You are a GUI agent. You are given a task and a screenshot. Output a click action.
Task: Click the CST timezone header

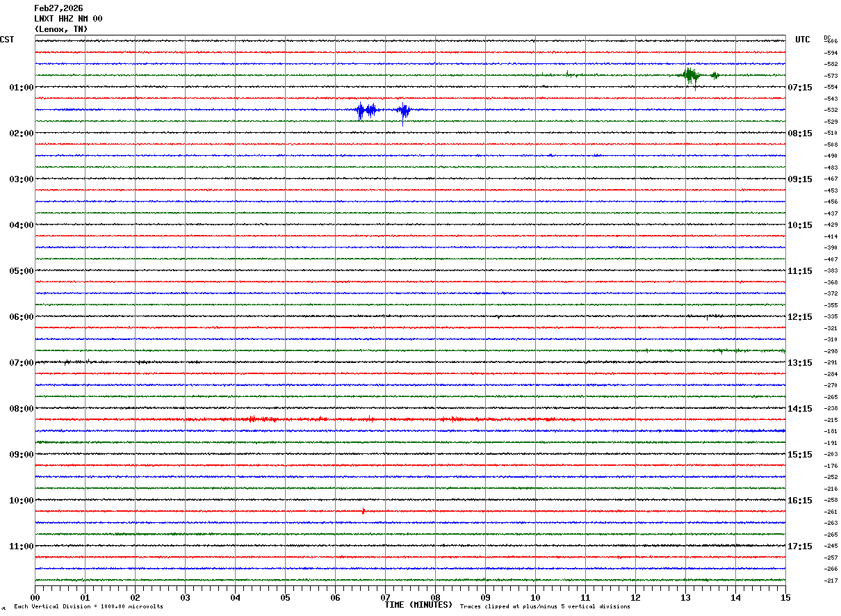point(7,40)
